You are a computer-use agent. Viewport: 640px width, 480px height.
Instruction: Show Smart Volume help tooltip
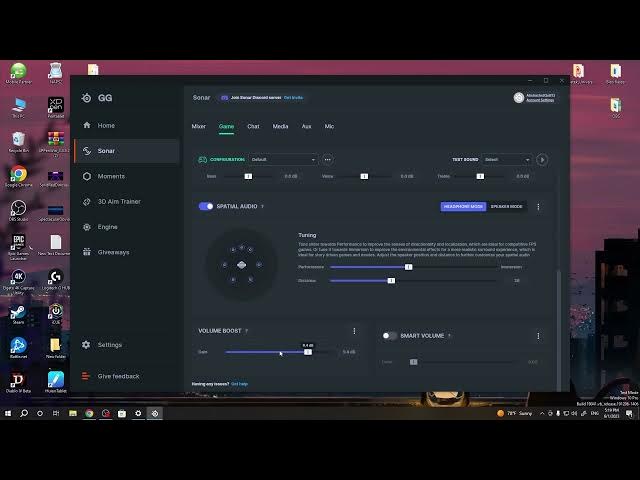449,336
